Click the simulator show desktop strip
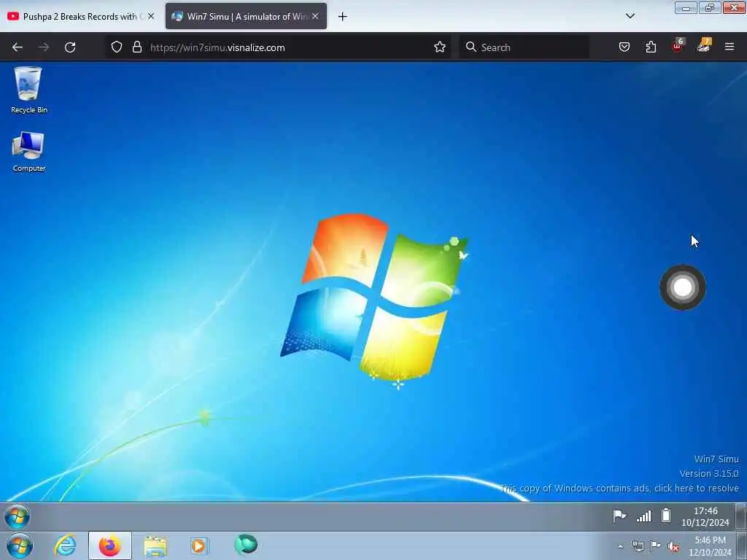 (x=741, y=517)
